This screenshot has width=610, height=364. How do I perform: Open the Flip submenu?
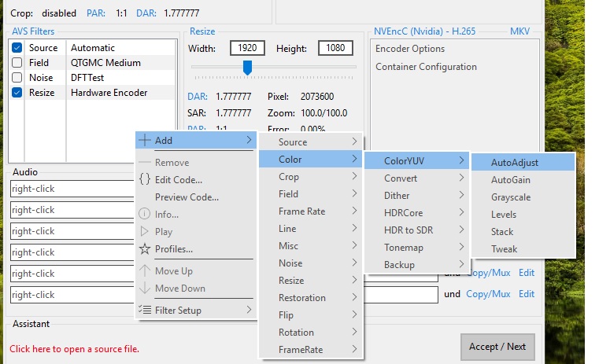[x=311, y=314]
